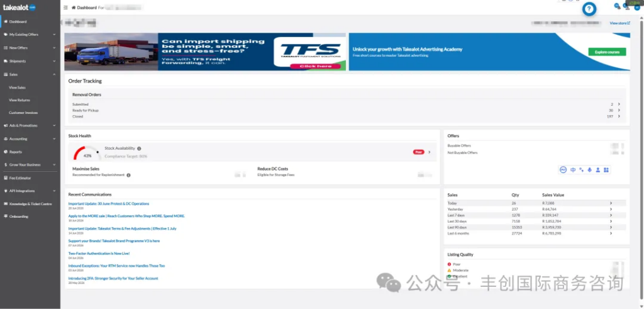Viewport: 644px width, 309px height.
Task: Expand Grow Your Business submenu chevron
Action: [x=54, y=165]
